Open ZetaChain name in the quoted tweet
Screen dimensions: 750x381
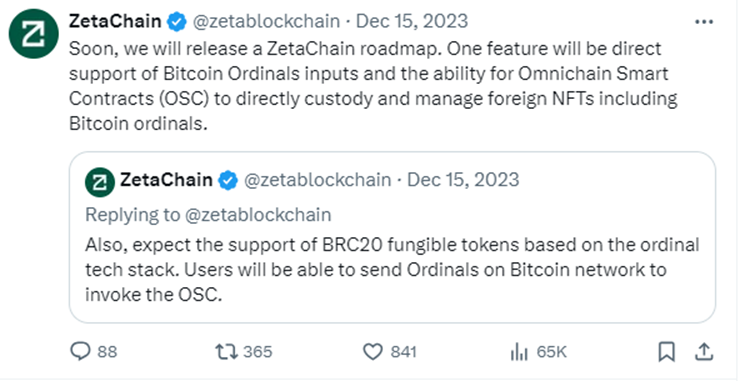coord(166,180)
